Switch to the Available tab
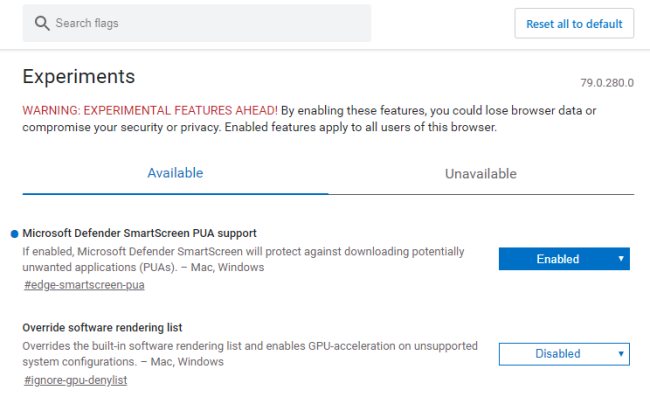This screenshot has height=404, width=650. pos(175,173)
